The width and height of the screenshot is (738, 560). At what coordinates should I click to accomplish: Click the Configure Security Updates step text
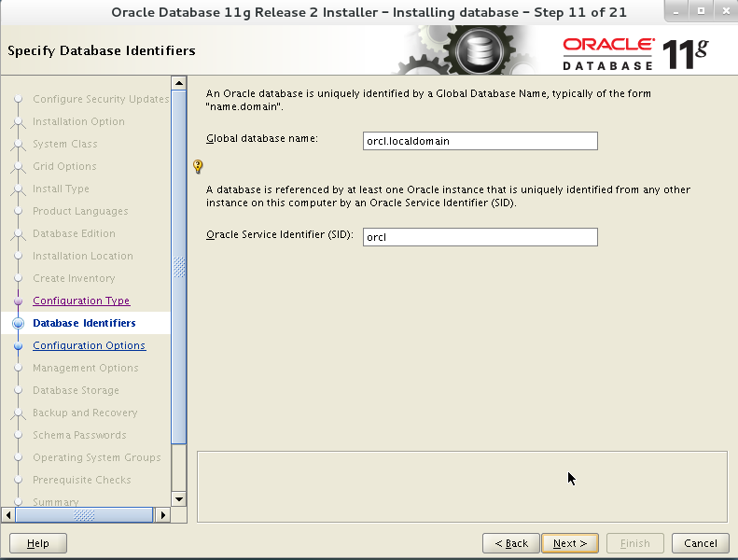point(101,99)
